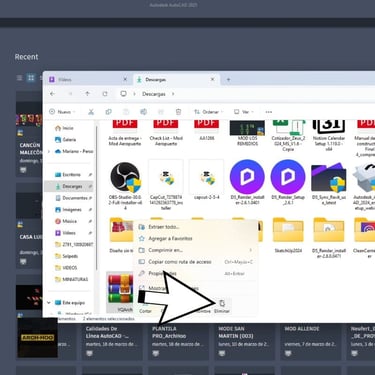The width and height of the screenshot is (375, 375).
Task: Open the Ordenar dropdown
Action: [x=209, y=112]
